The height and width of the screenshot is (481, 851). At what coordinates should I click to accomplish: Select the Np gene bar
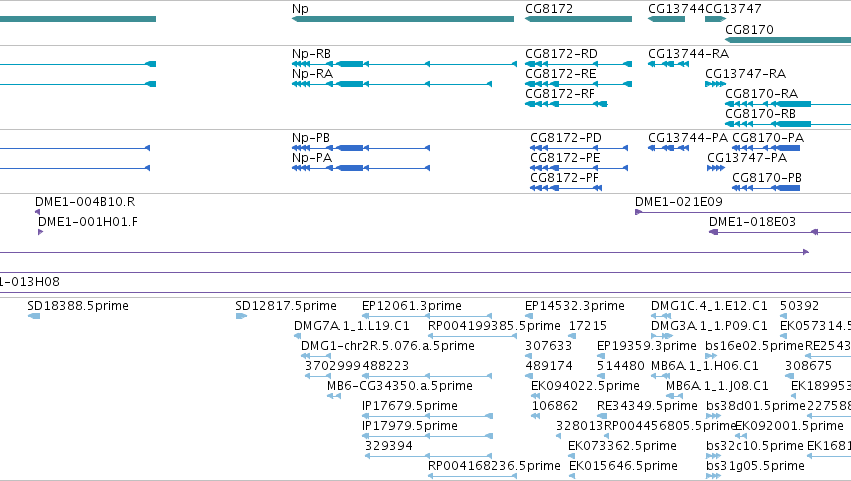pos(403,19)
